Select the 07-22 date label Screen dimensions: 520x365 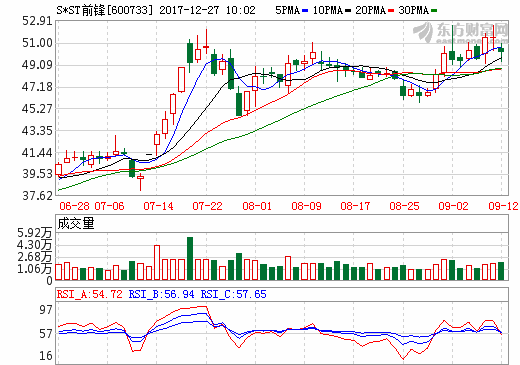coord(207,206)
